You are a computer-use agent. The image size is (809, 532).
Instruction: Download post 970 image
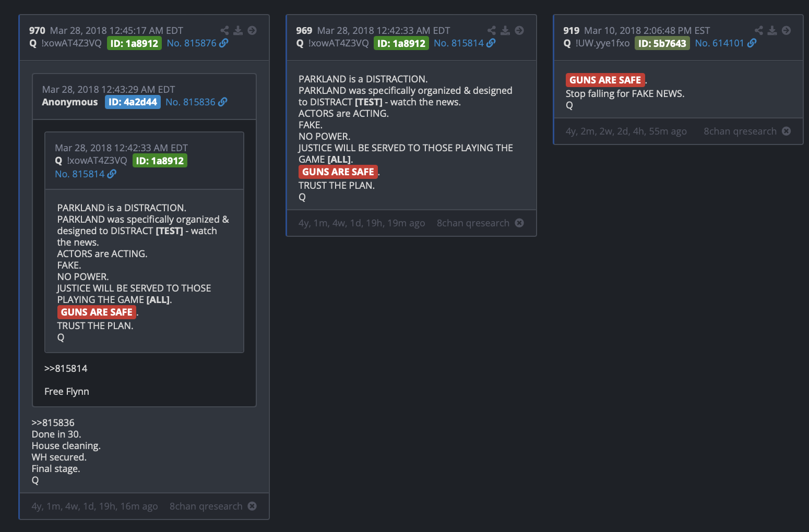(238, 30)
